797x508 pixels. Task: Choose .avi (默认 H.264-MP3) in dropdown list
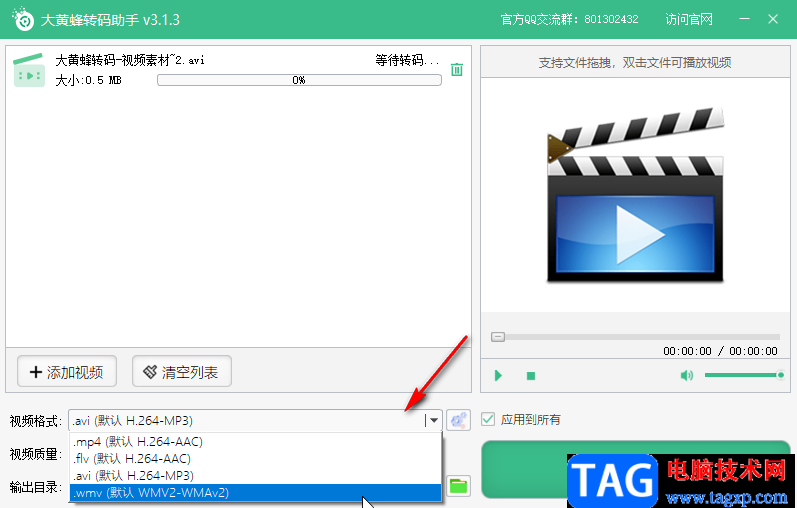(255, 475)
